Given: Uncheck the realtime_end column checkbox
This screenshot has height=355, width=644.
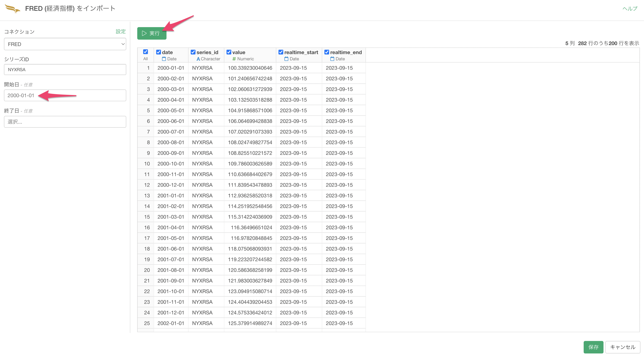Looking at the screenshot, I should 327,52.
